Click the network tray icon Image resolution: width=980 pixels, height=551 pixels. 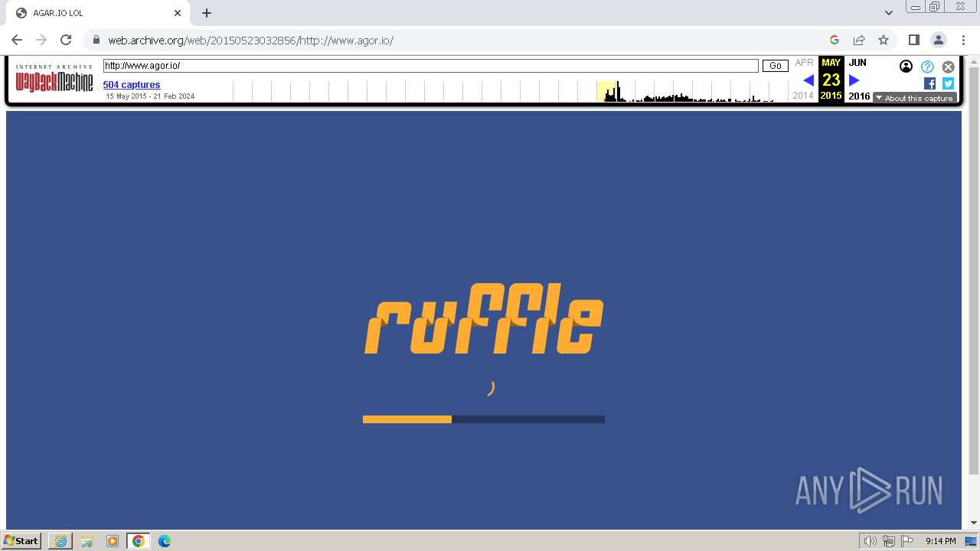pos(889,541)
